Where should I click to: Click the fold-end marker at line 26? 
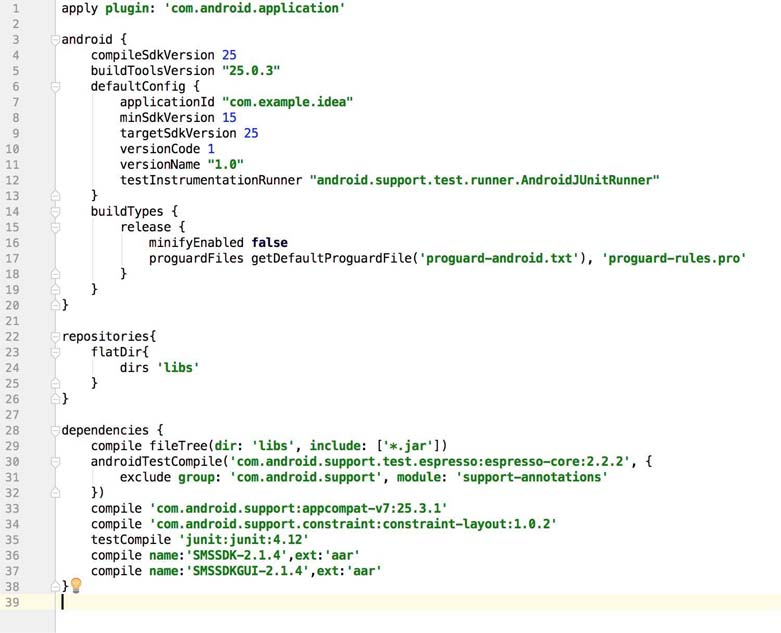coord(55,399)
